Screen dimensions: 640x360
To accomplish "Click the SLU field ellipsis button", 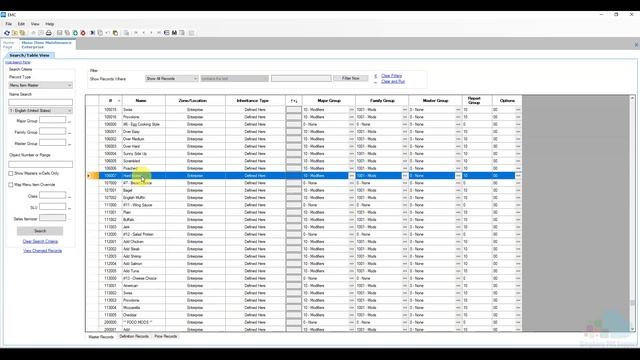I will click(69, 208).
